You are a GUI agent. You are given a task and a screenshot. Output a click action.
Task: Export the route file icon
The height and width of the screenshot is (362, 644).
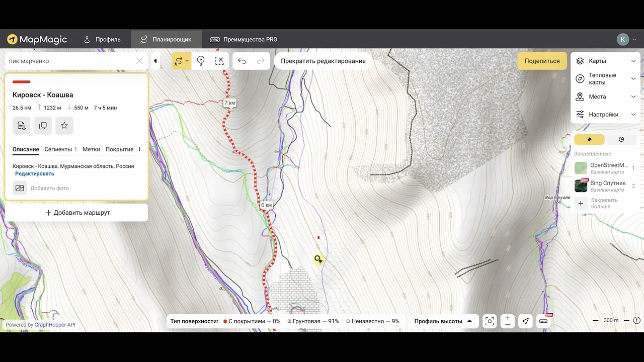point(22,126)
